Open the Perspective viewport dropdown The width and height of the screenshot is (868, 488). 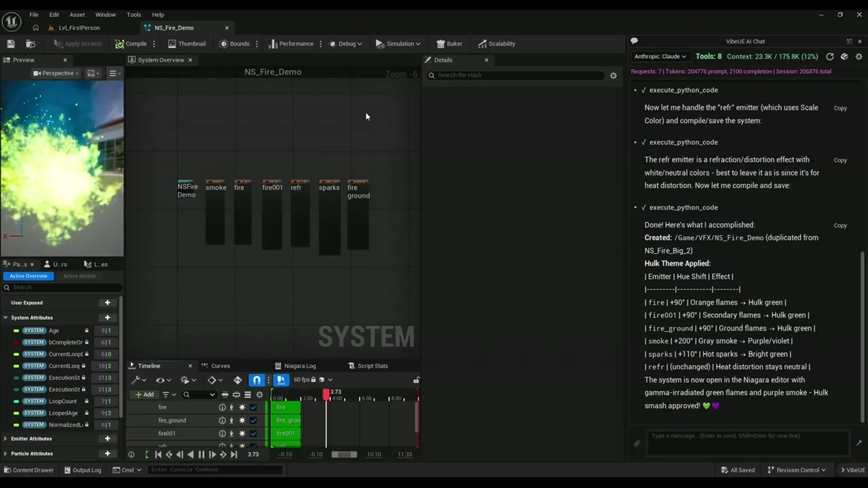(x=57, y=73)
